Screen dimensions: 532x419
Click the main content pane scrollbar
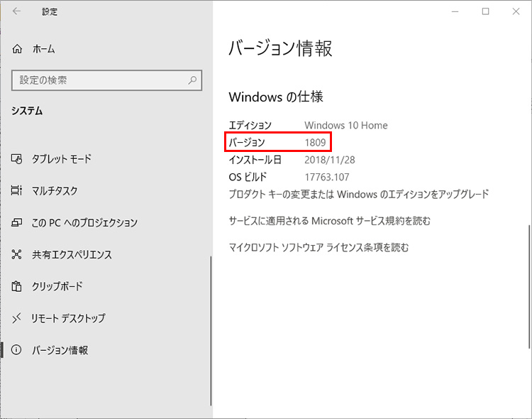click(528, 284)
